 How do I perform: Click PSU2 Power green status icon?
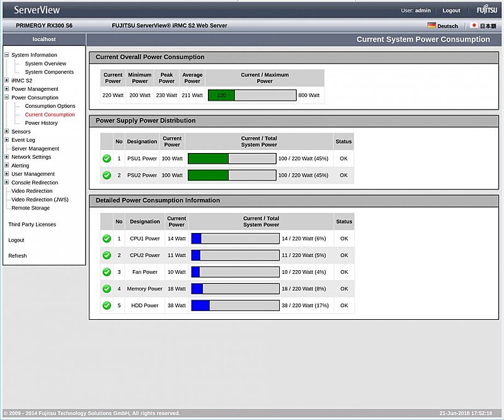(x=106, y=175)
